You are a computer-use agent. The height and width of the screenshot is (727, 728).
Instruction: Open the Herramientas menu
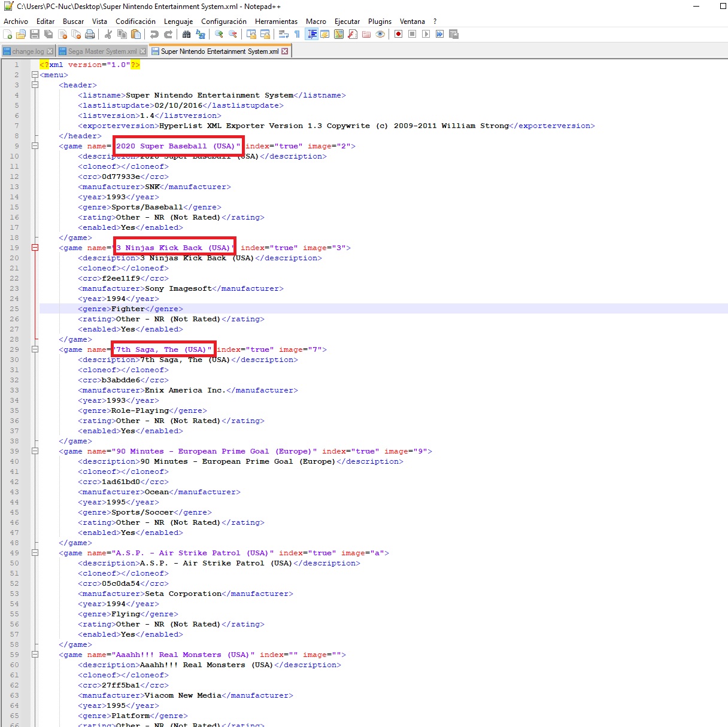[x=276, y=21]
